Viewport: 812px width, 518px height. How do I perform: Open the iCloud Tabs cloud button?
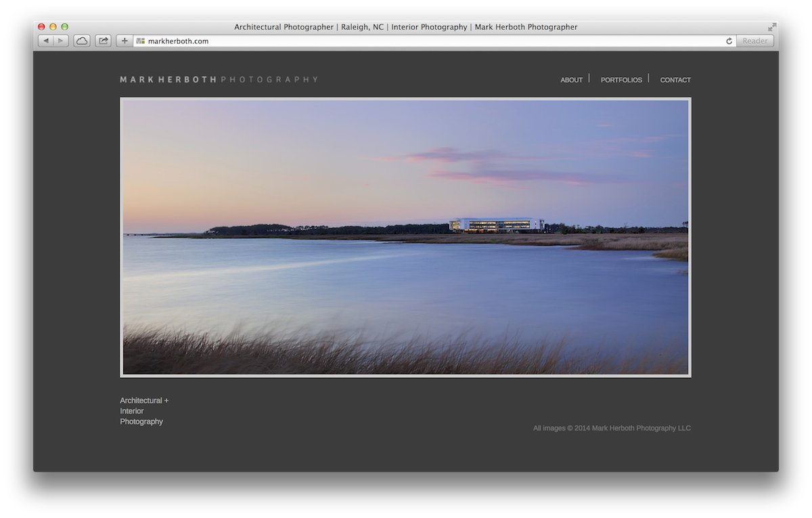[82, 41]
